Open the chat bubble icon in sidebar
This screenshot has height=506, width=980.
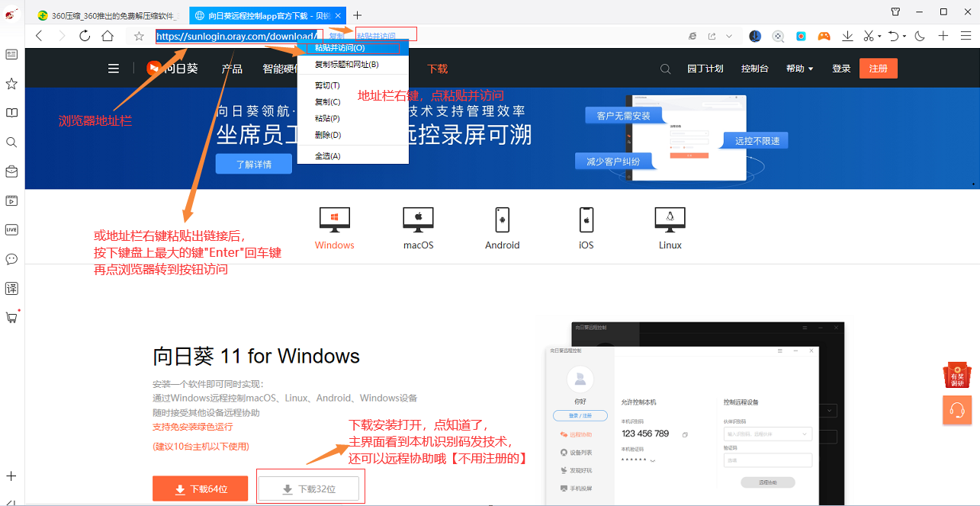tap(11, 259)
